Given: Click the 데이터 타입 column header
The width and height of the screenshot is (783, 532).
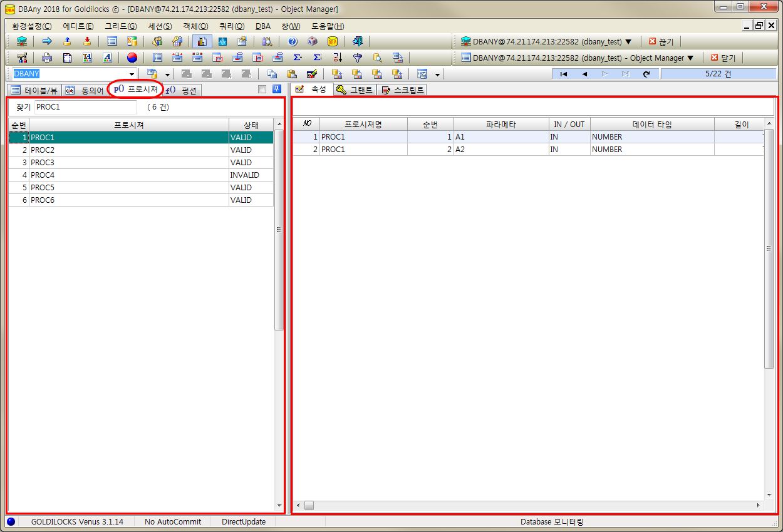Looking at the screenshot, I should click(652, 124).
